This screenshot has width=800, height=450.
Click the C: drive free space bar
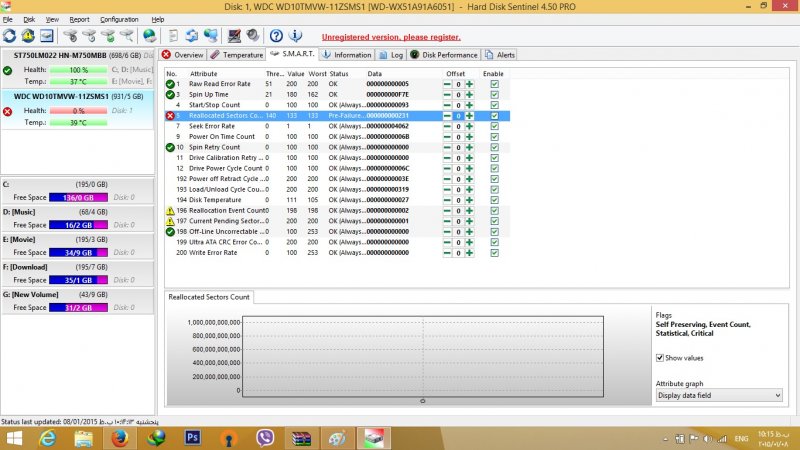(78, 197)
